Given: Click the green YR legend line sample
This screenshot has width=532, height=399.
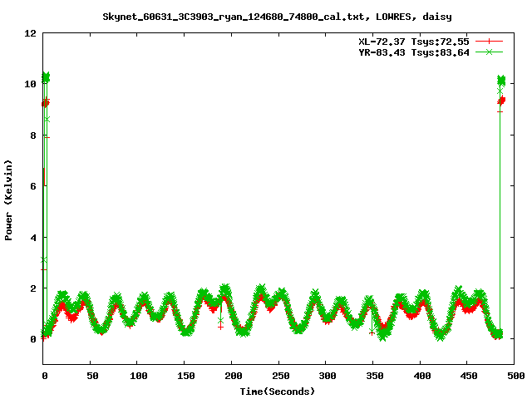Looking at the screenshot, I should [x=489, y=52].
